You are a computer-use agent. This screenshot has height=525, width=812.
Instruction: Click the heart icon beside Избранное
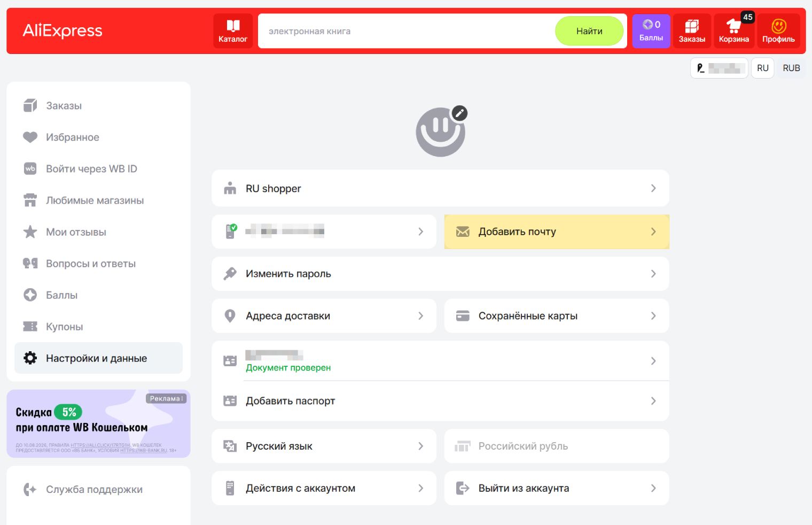(x=30, y=137)
